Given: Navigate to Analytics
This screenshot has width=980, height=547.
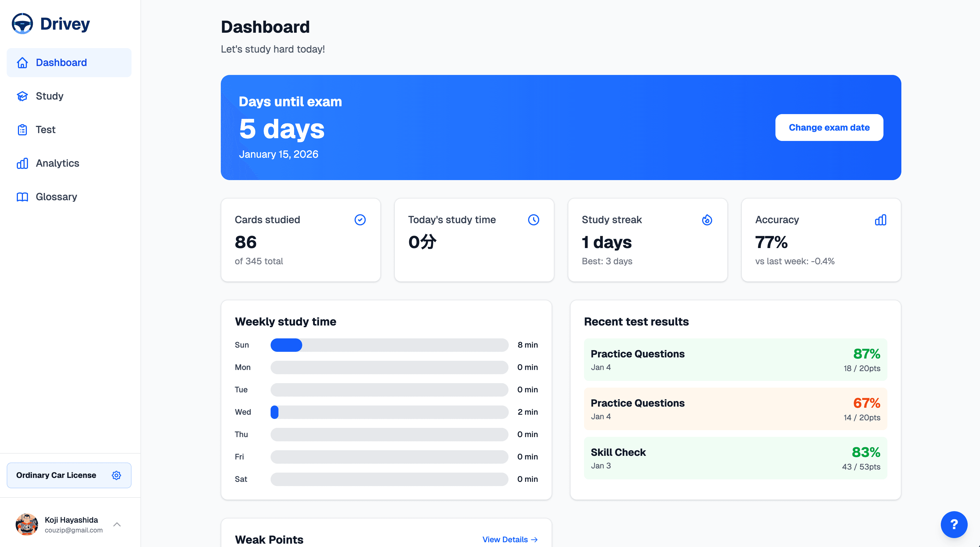Looking at the screenshot, I should point(57,163).
